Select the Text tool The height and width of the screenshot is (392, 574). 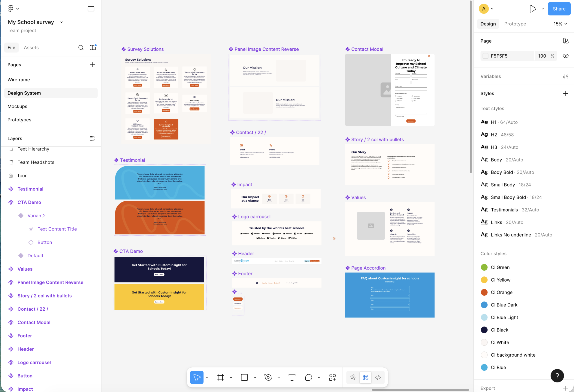point(292,377)
